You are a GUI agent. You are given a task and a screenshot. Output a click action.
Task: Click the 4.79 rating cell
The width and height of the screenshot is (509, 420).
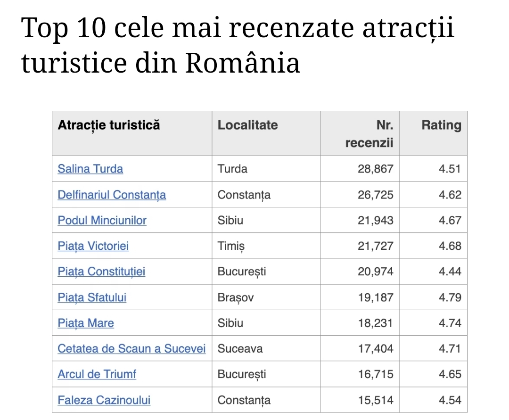tap(434, 297)
